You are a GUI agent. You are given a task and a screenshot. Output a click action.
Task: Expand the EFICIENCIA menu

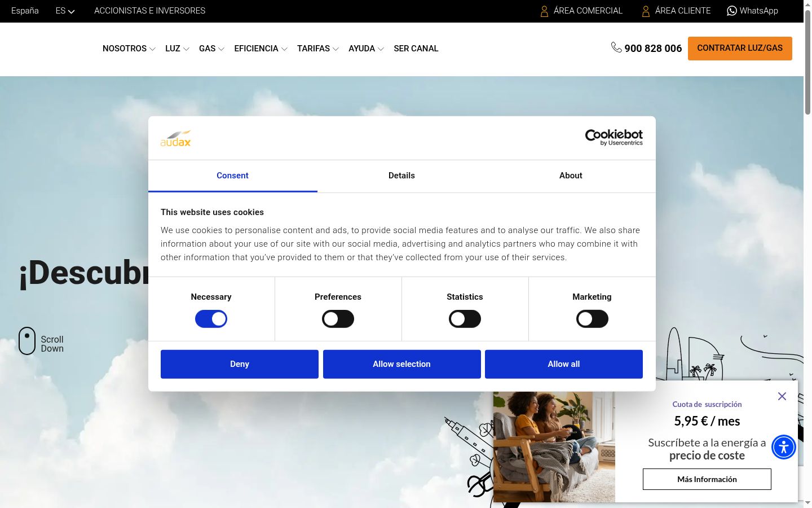coord(261,49)
